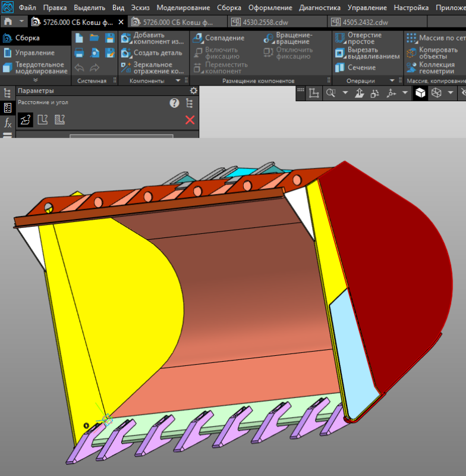Cancel measurement with the red X
Screen dimensions: 466x476
(x=190, y=120)
